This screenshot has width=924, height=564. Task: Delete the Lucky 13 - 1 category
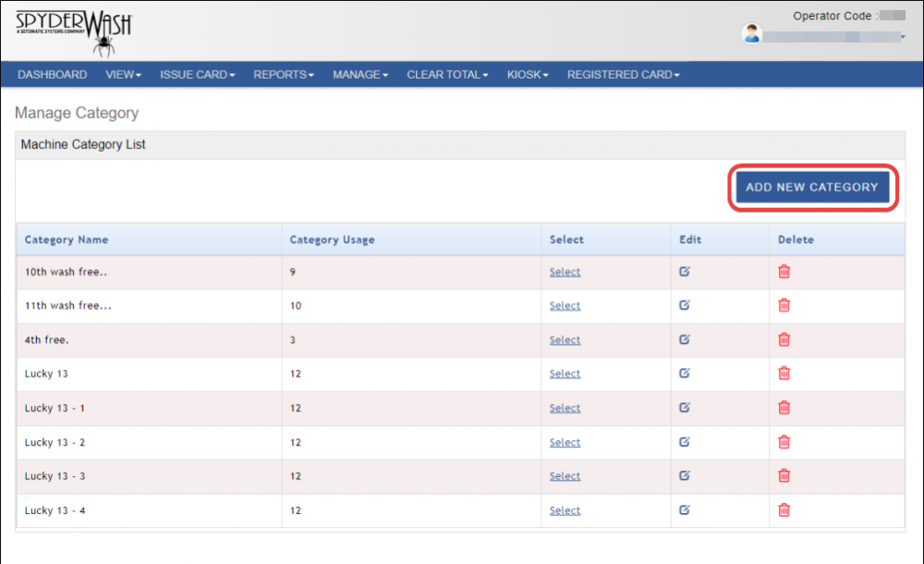pyautogui.click(x=784, y=407)
